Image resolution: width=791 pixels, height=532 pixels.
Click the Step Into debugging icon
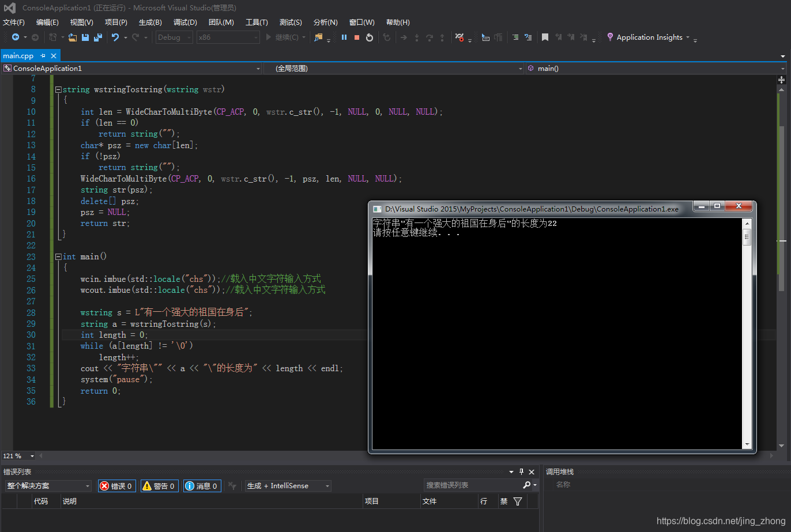click(x=416, y=37)
